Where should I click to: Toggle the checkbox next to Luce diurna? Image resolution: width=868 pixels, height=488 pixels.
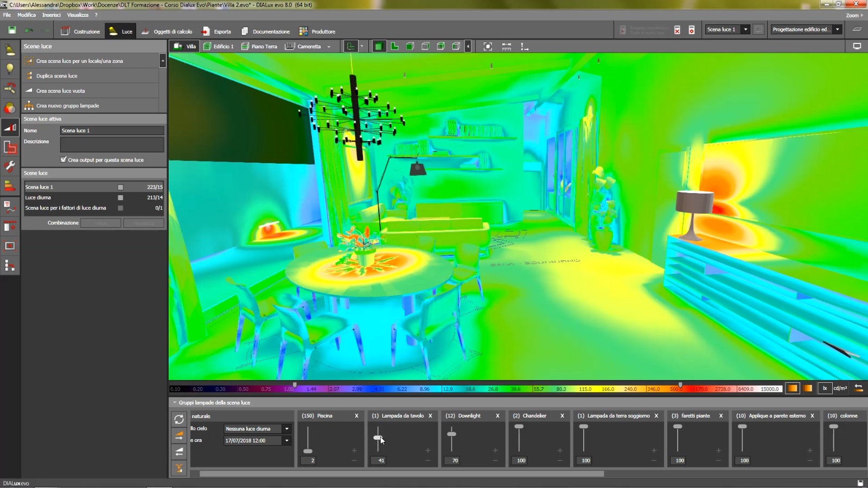[x=120, y=197]
